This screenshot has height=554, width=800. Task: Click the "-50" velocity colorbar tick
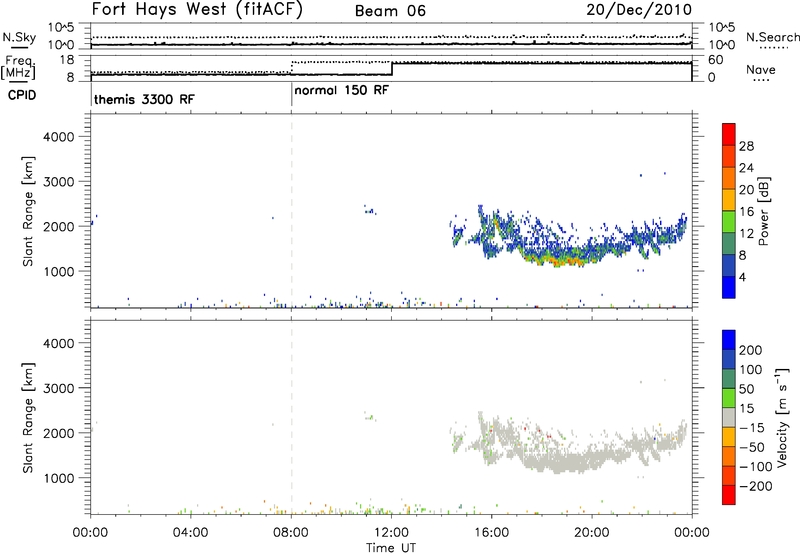pyautogui.click(x=751, y=447)
